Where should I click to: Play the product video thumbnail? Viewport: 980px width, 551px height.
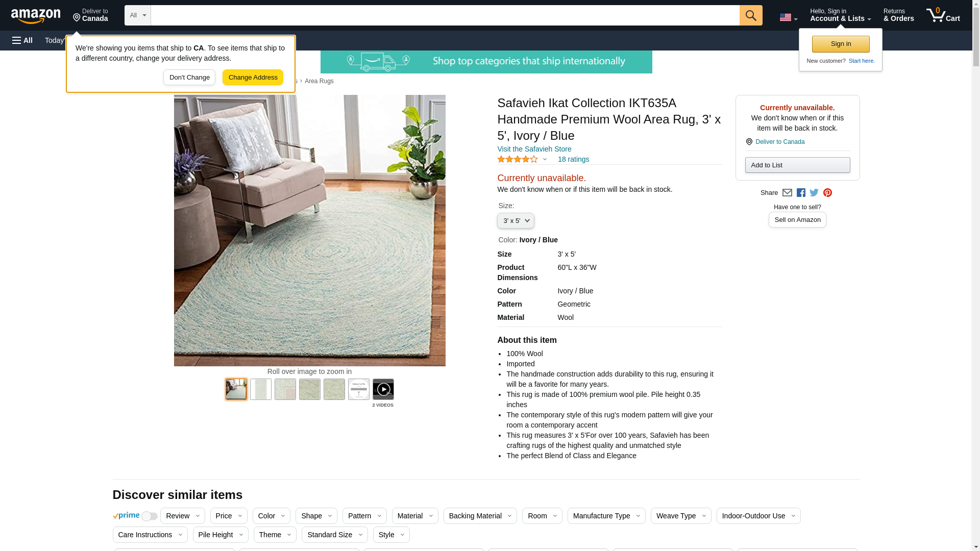(383, 389)
